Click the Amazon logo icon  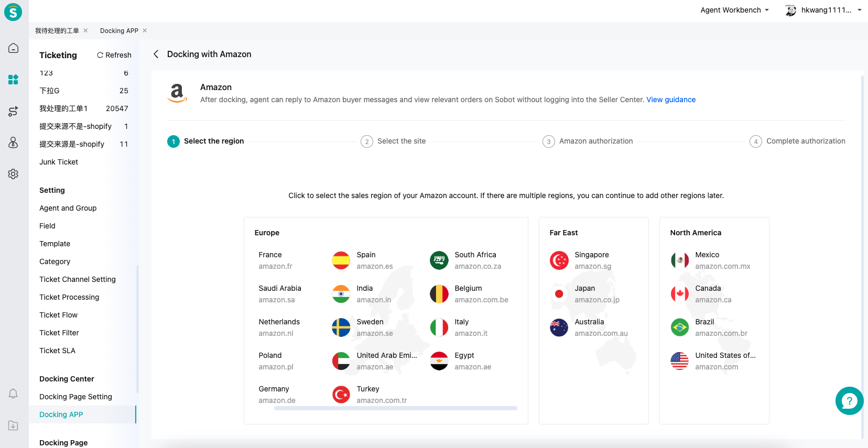point(177,93)
